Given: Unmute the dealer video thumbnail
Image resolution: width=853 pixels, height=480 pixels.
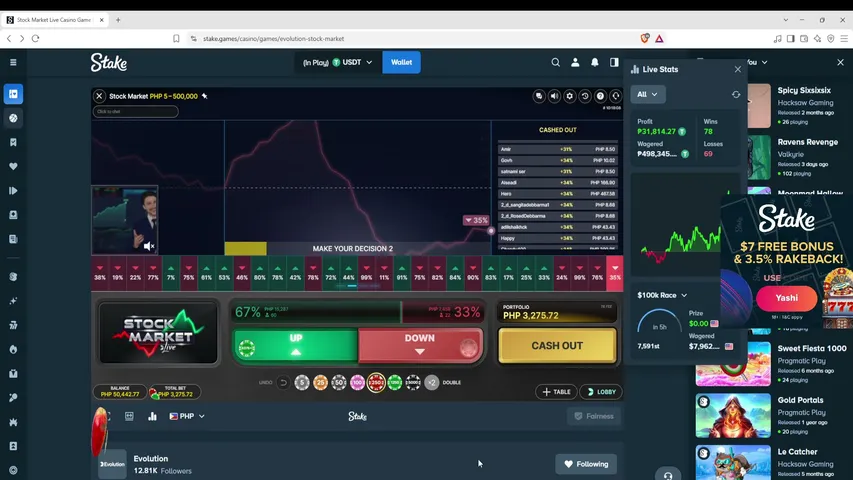Looking at the screenshot, I should tap(149, 247).
